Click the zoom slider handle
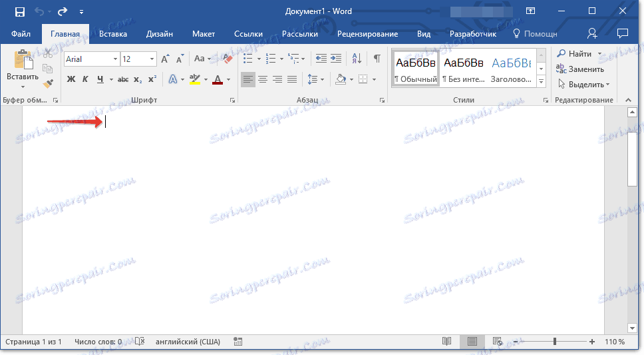The image size is (644, 355). click(x=555, y=342)
